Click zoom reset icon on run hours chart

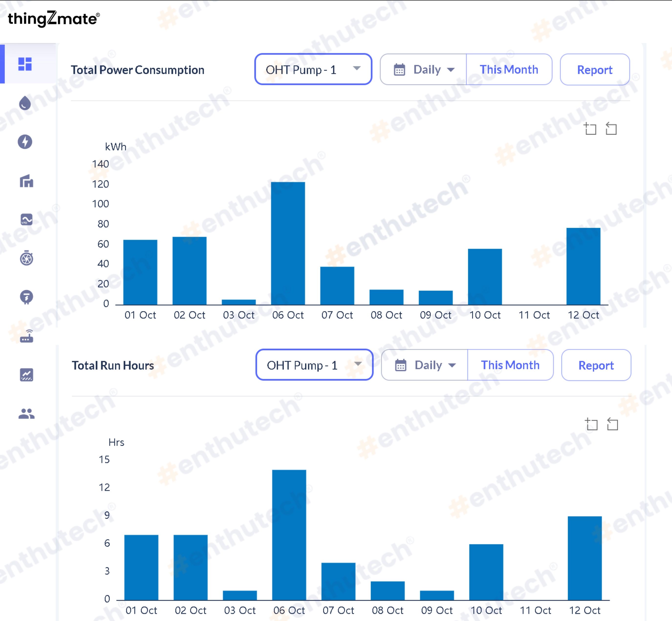click(612, 424)
